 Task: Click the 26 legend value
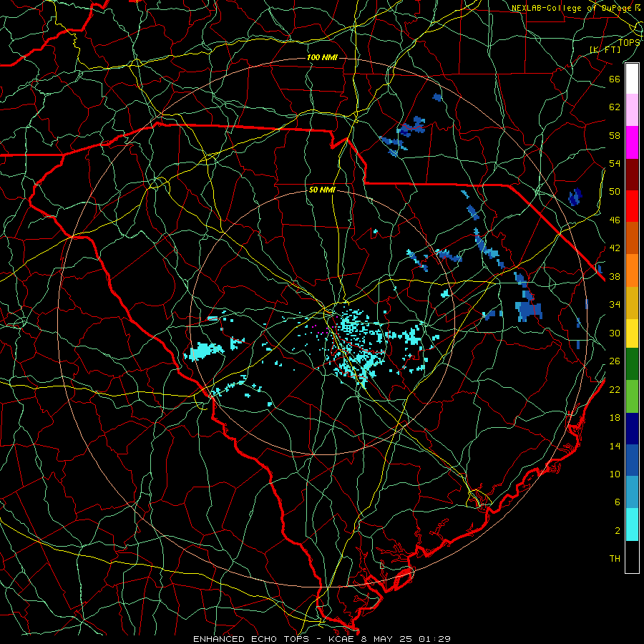[615, 361]
